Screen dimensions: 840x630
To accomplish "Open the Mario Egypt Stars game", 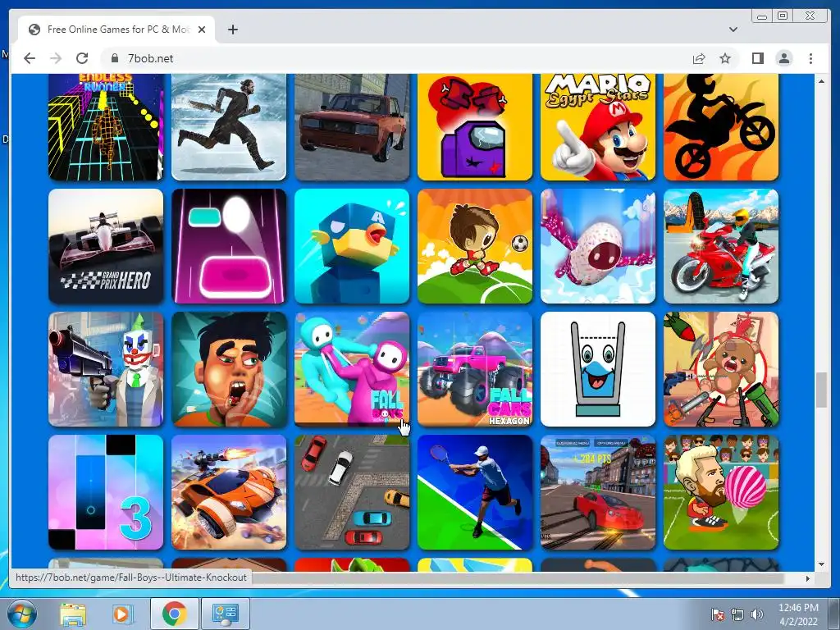I will [x=598, y=127].
